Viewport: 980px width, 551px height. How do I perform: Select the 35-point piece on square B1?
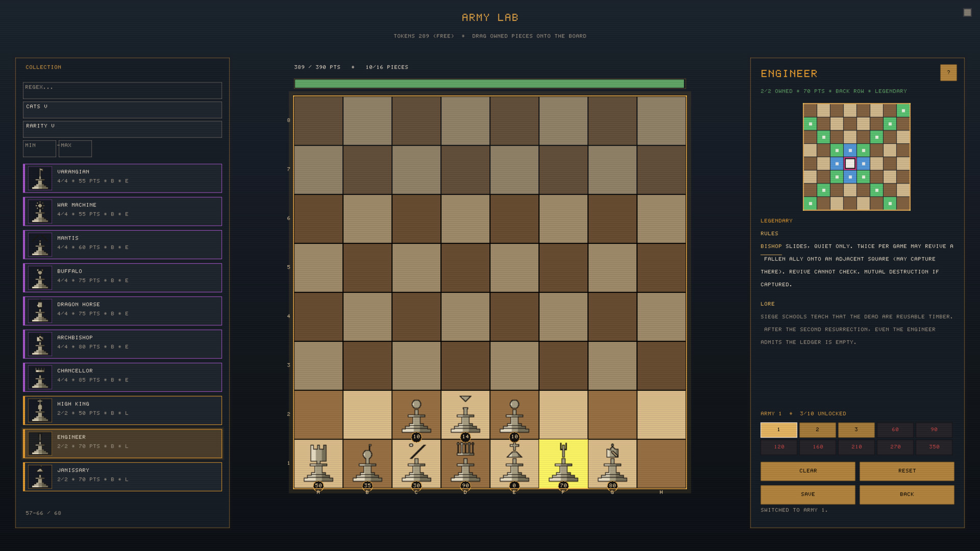(x=367, y=464)
